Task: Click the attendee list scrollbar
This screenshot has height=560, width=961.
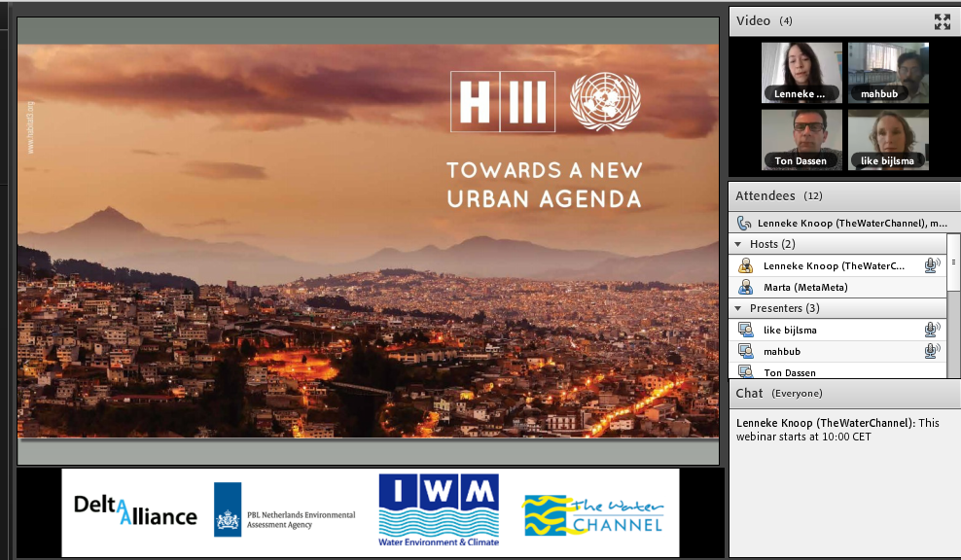Action: pyautogui.click(x=953, y=262)
